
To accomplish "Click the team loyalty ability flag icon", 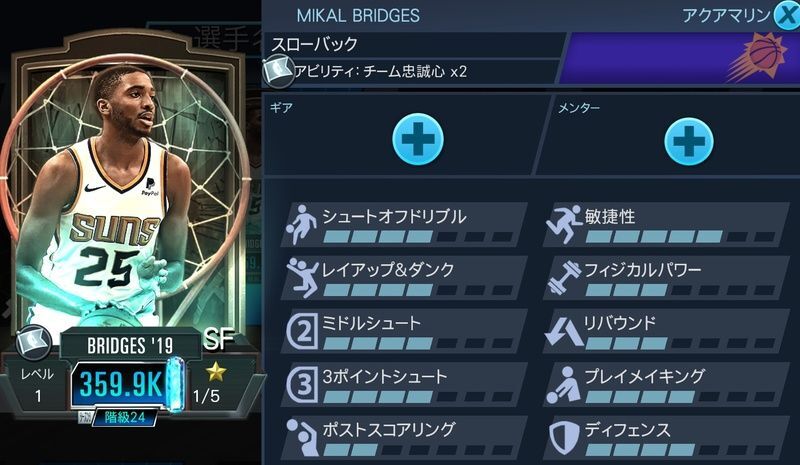I will (278, 71).
